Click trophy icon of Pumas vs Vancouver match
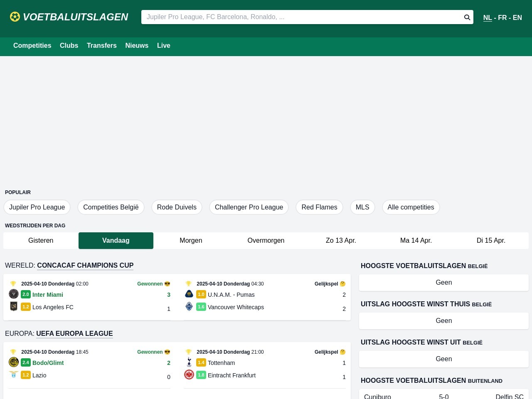This screenshot has width=532, height=399. pyautogui.click(x=189, y=284)
